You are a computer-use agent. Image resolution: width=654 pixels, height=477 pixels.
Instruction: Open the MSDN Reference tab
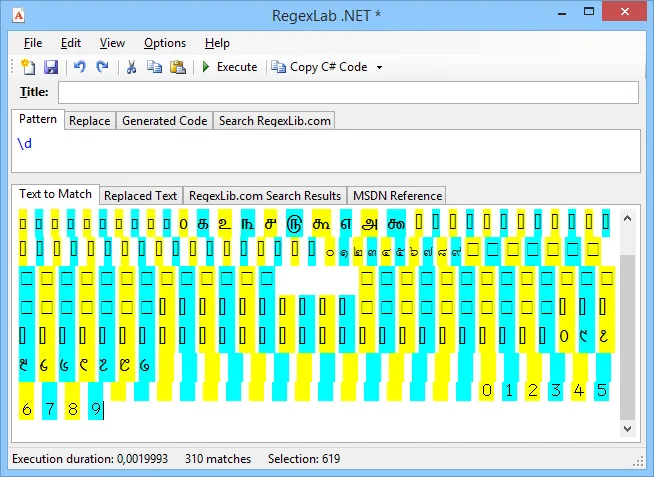coord(397,196)
